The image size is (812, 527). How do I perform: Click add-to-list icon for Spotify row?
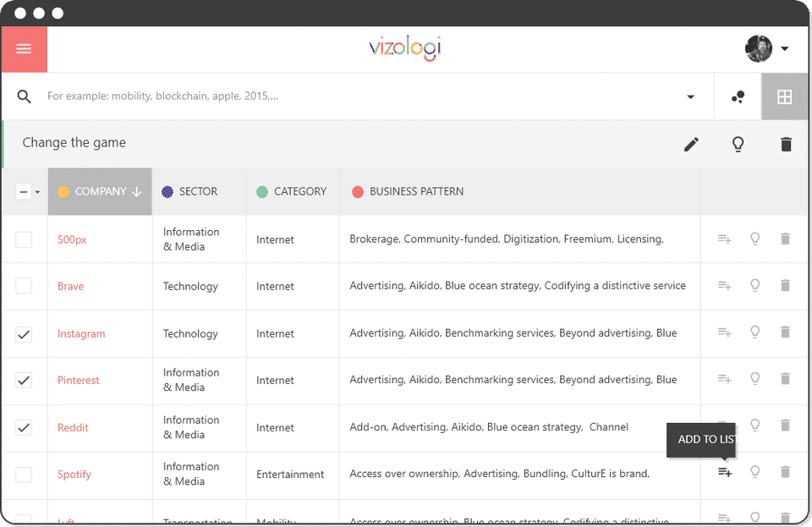tap(724, 472)
